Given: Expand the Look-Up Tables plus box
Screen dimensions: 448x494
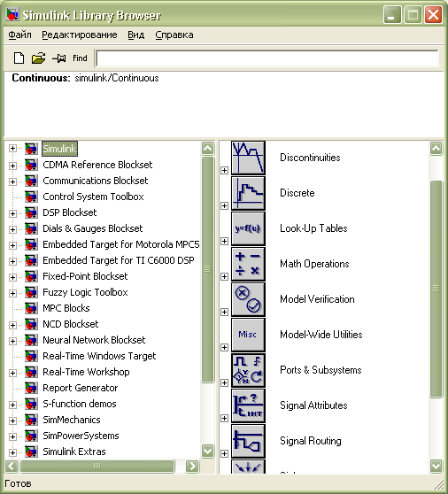Looking at the screenshot, I should (224, 241).
